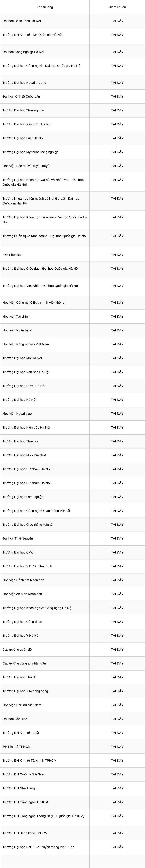Click the Điểm chuẩn column header
The image size is (145, 868).
(x=117, y=7)
